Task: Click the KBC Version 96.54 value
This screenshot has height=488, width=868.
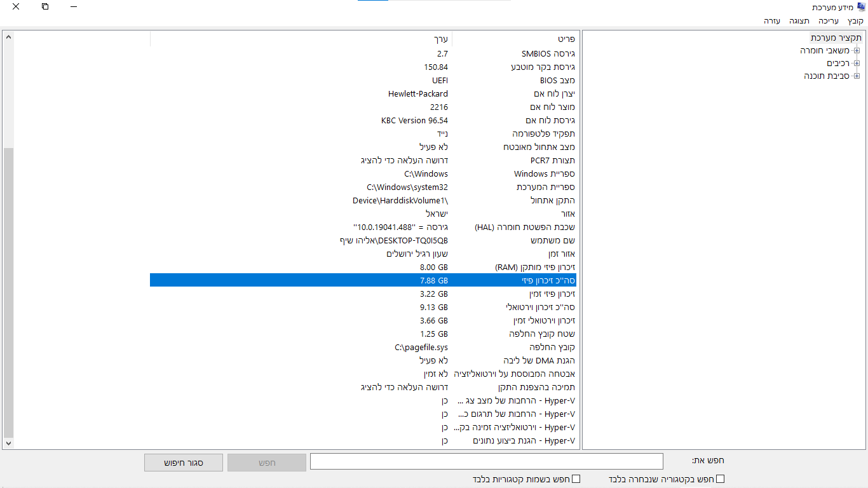Action: click(414, 120)
